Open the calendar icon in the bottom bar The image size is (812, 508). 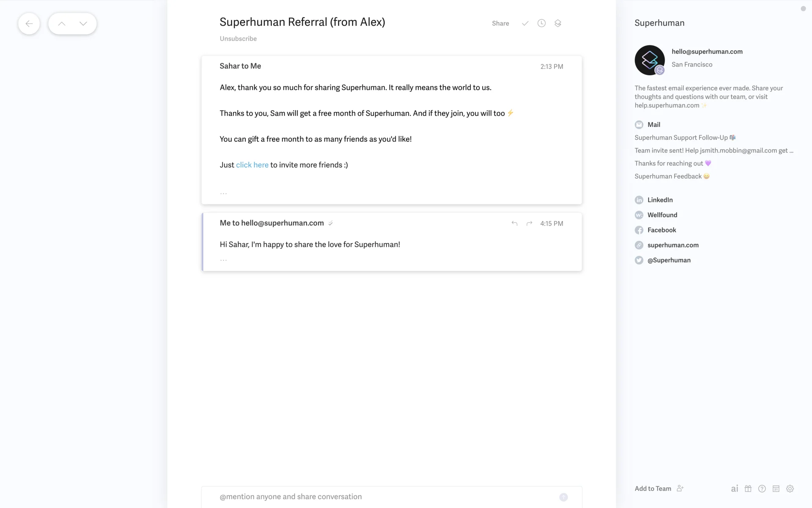[x=776, y=489]
